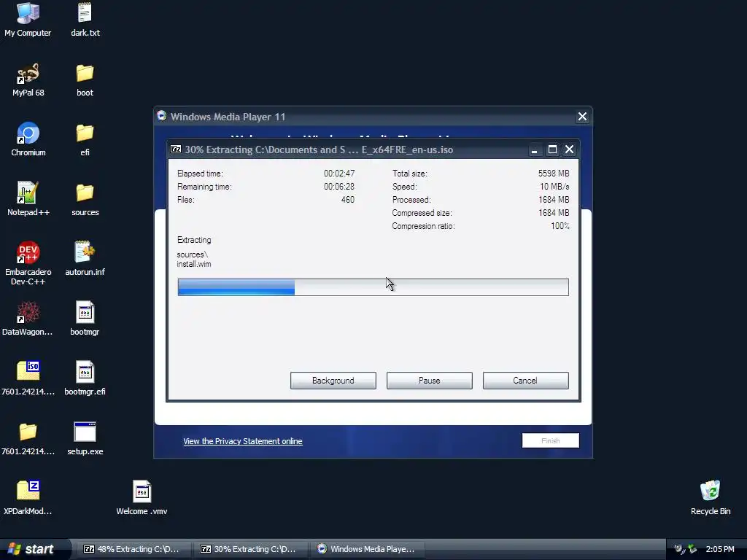Click the 30% Extracting window title bar text
Screen dimensions: 747x560
click(x=319, y=149)
